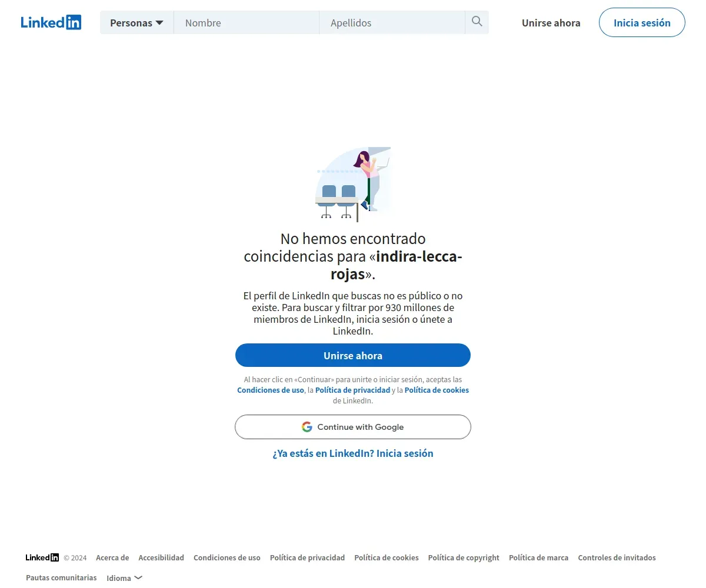Open Controles de invitados footer link
The height and width of the screenshot is (588, 706).
coord(617,557)
